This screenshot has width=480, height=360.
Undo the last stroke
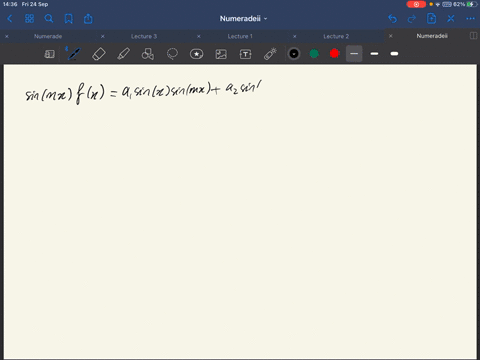pyautogui.click(x=392, y=19)
